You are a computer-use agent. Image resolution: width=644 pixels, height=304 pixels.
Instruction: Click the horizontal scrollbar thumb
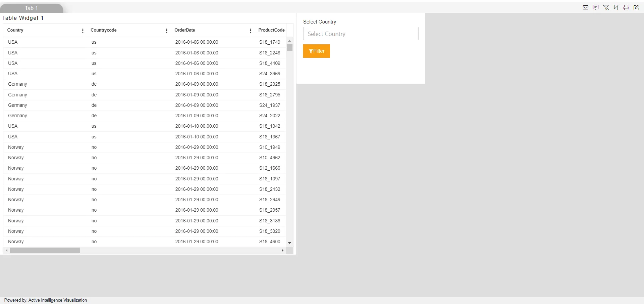coord(45,251)
